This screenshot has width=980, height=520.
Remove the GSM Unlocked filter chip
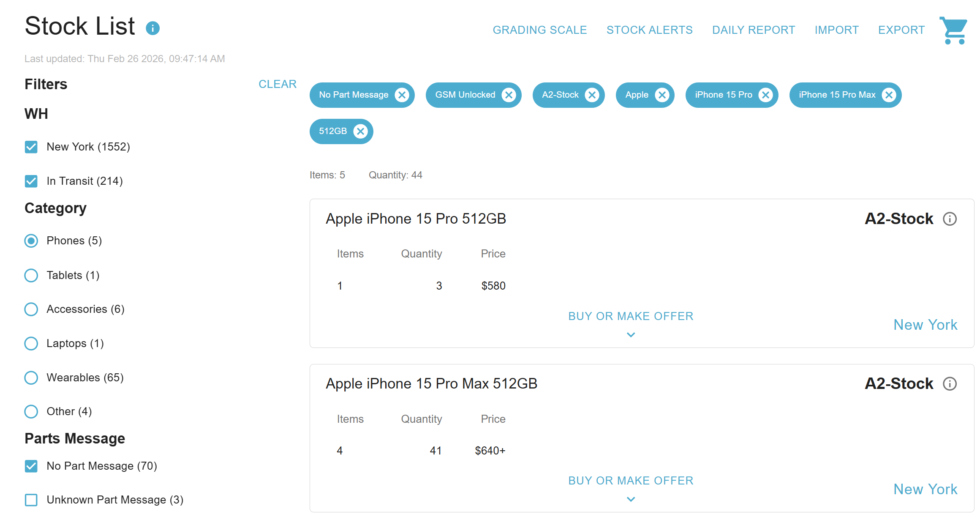point(509,95)
